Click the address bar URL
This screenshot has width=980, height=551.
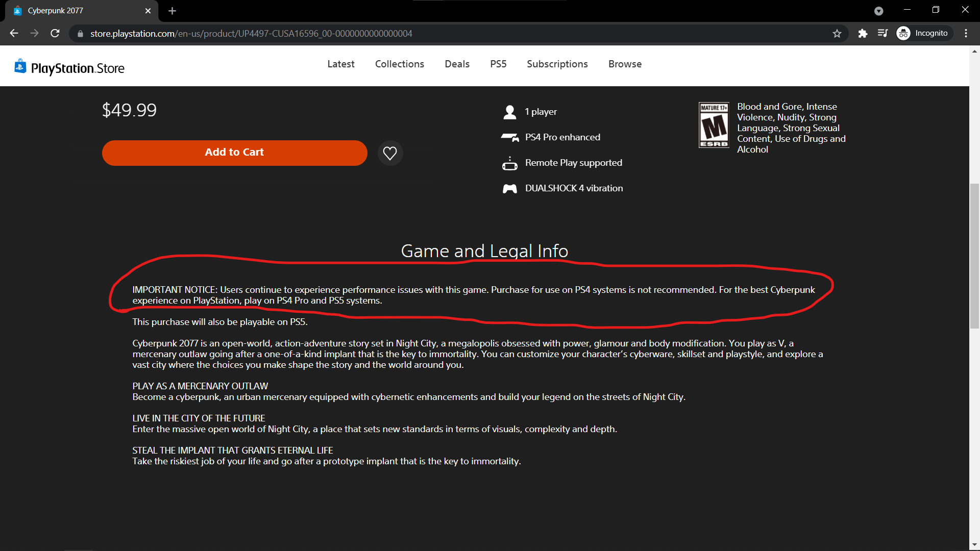(x=251, y=34)
